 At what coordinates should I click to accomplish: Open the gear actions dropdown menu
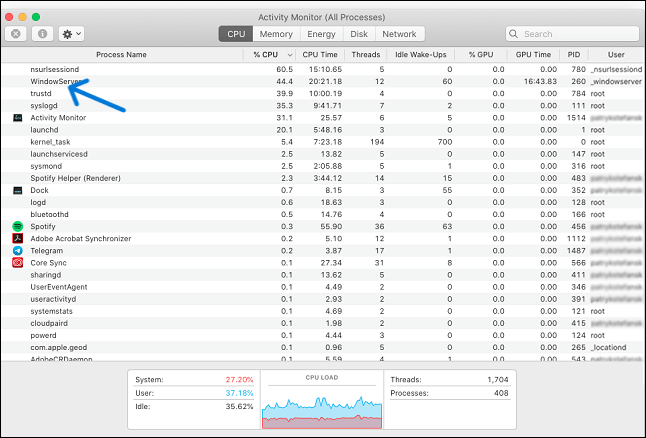point(72,34)
